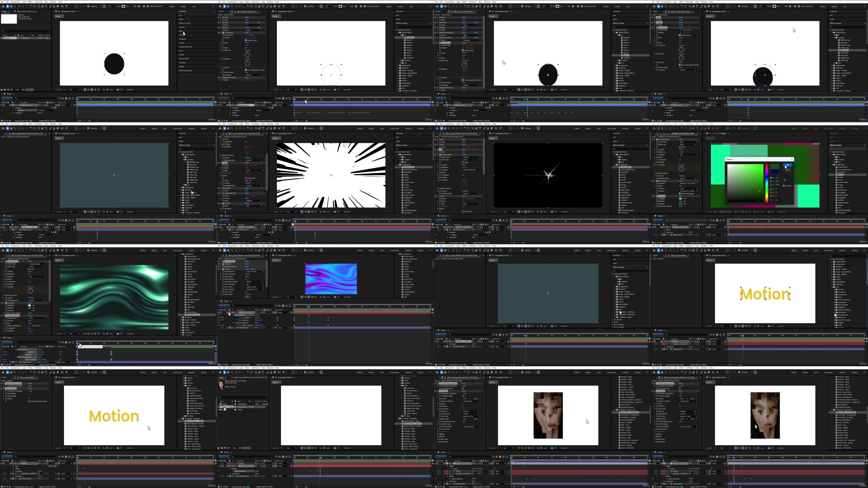Click trash icon below the pexels footage list
868x488 pixels.
tap(240, 448)
